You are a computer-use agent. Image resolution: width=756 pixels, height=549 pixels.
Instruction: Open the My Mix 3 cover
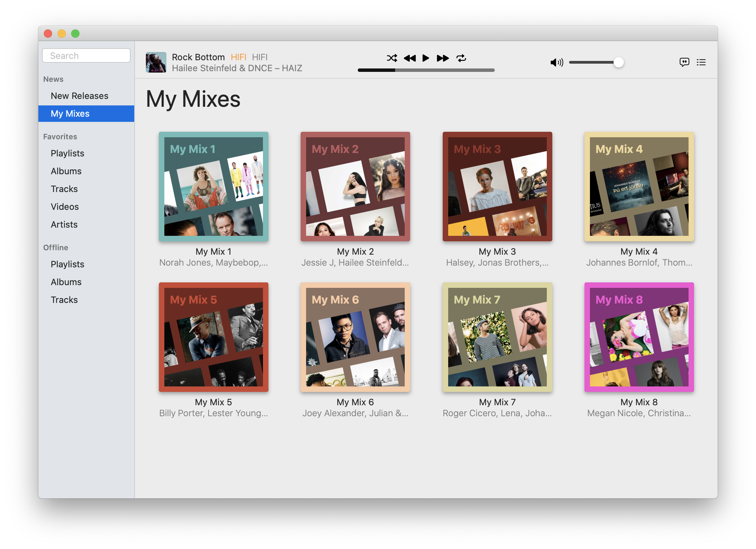pos(497,187)
